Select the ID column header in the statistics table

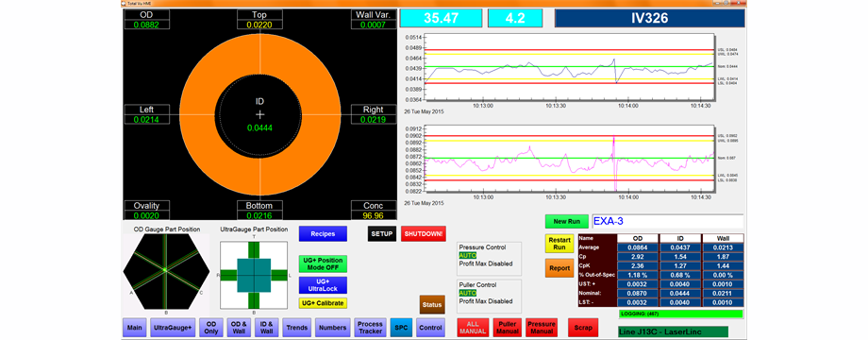click(680, 238)
